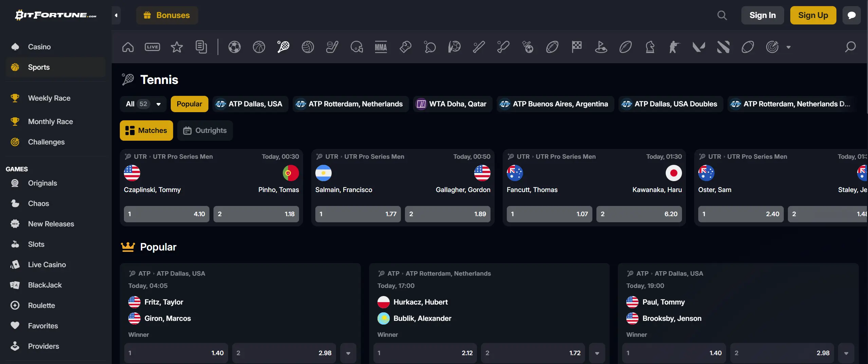Open the MMA sport icon
This screenshot has width=868, height=364.
pos(381,47)
